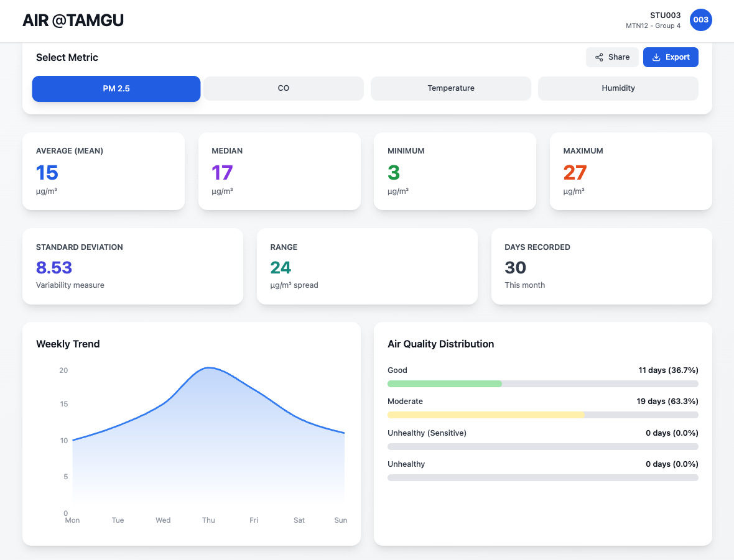Click the download icon inside the Export button
Screen dimensions: 734x560
coord(656,57)
